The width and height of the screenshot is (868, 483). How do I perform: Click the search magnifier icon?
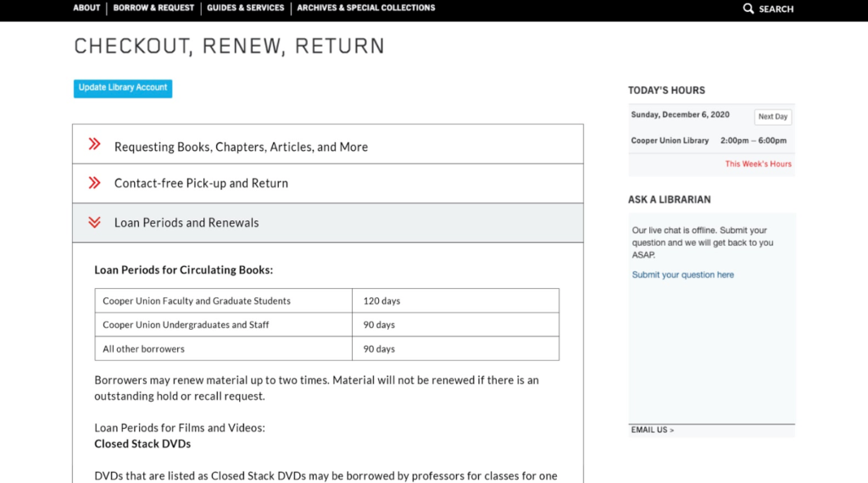coord(748,8)
